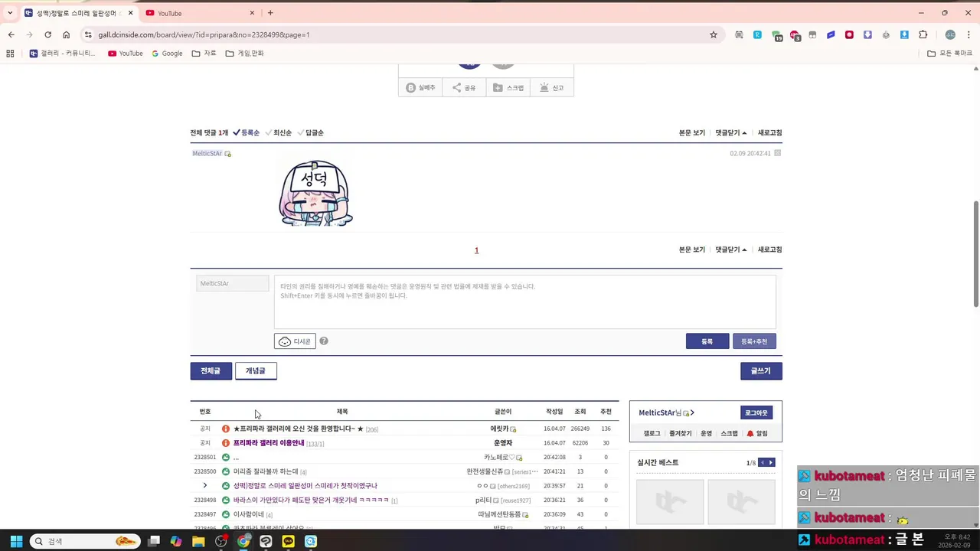Viewport: 980px width, 551px height.
Task: Open 스크랩 in user panel
Action: (729, 433)
